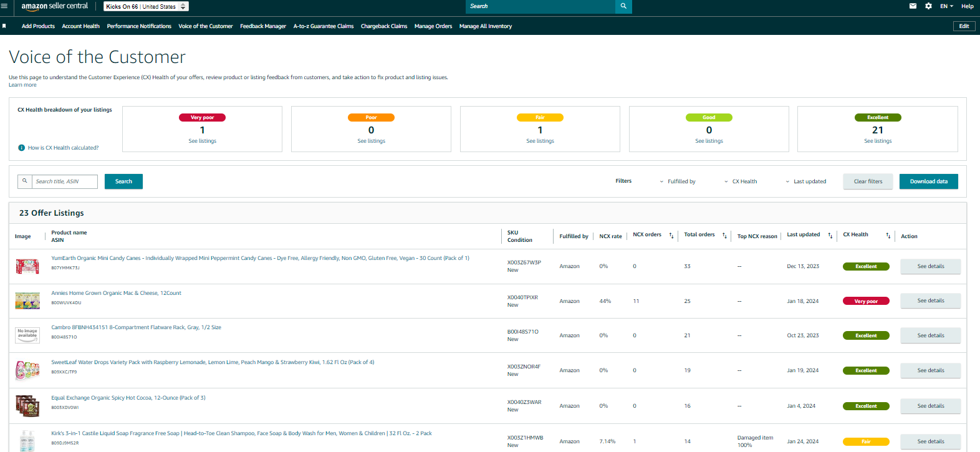
Task: See details for YumEarth Candy Canes row
Action: click(930, 266)
